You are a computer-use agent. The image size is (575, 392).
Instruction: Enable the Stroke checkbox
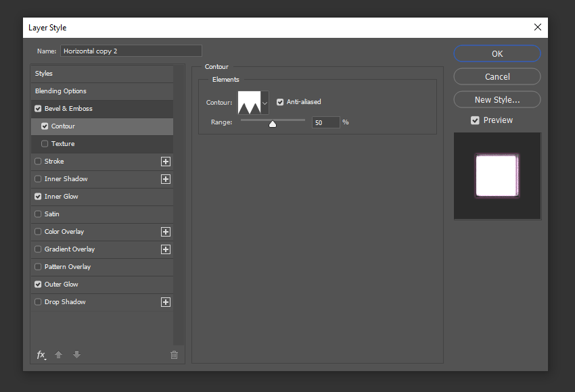point(38,162)
